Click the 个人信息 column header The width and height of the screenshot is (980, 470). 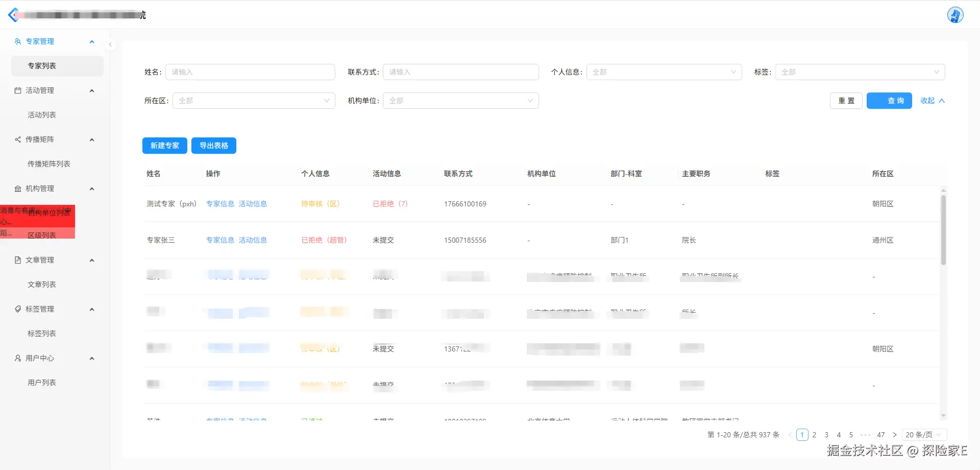point(315,174)
